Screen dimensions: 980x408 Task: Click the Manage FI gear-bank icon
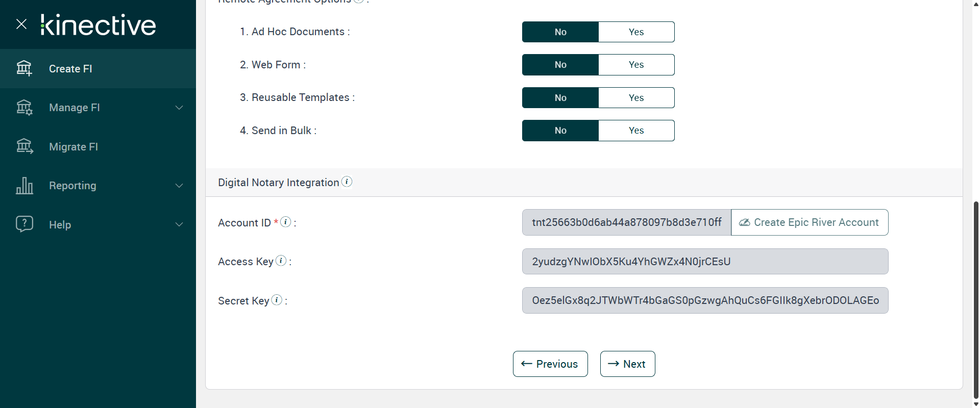(24, 108)
